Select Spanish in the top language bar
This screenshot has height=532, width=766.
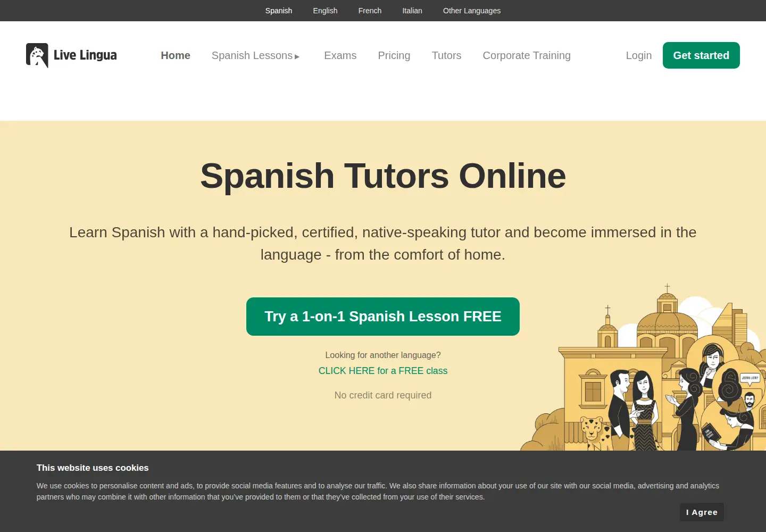click(279, 11)
